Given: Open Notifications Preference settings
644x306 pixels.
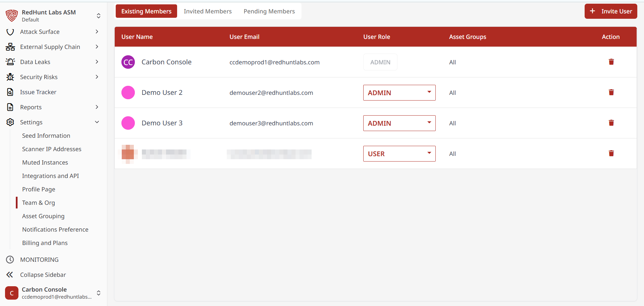Looking at the screenshot, I should click(x=55, y=230).
